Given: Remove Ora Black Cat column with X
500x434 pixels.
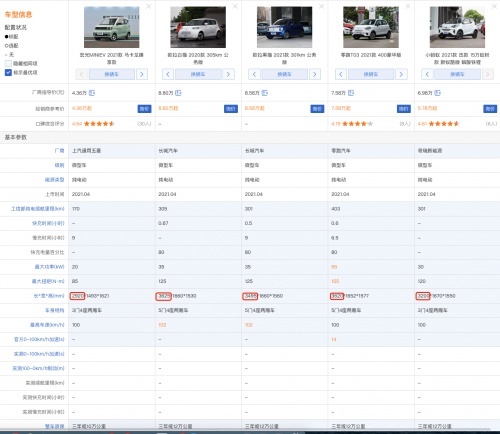Looking at the screenshot, I should coord(321,6).
